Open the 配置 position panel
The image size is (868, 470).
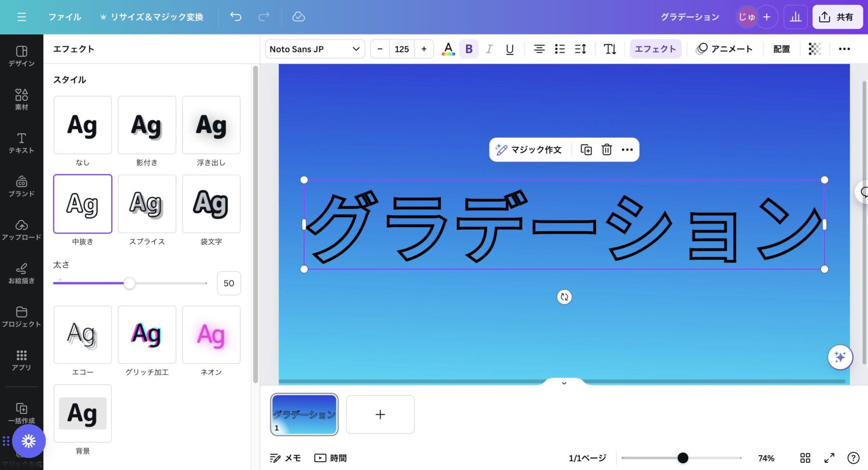pyautogui.click(x=781, y=49)
